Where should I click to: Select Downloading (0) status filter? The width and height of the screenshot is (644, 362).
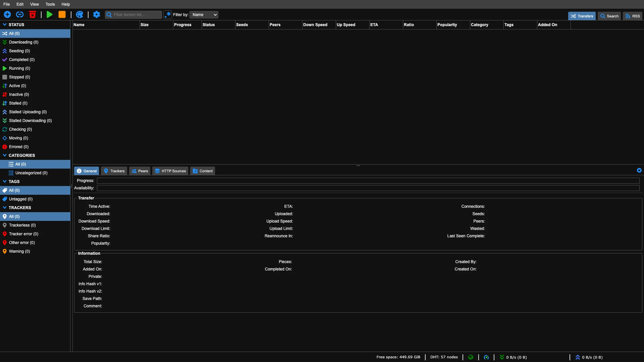[x=35, y=42]
